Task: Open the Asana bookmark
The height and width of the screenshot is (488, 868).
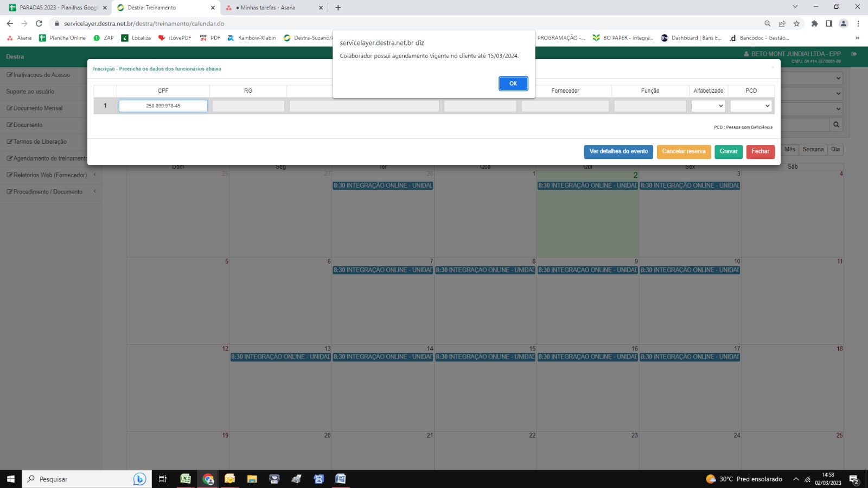Action: 19,38
